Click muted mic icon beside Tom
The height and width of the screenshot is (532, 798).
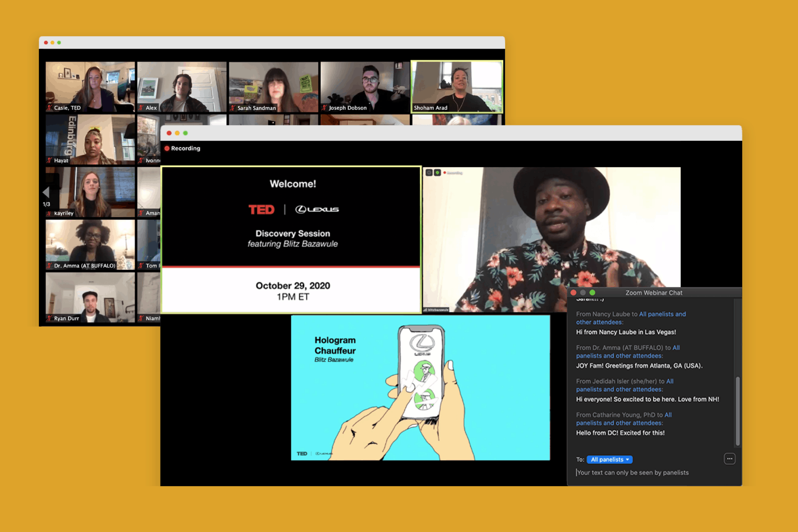[x=141, y=266]
